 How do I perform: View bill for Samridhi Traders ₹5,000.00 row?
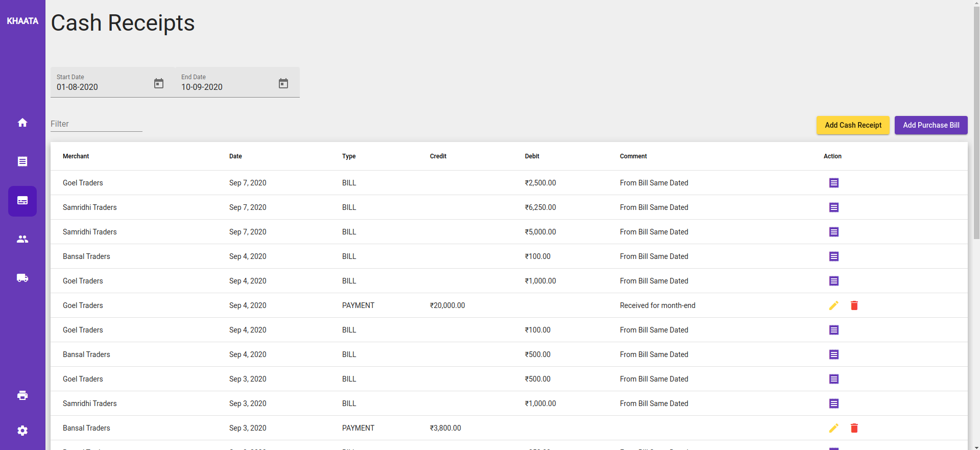(834, 232)
